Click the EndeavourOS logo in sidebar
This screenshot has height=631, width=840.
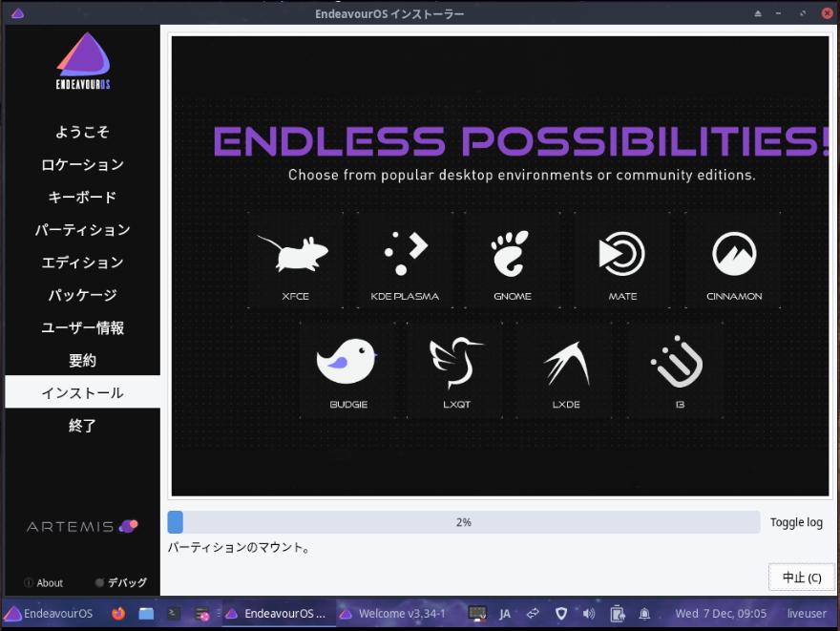(83, 61)
